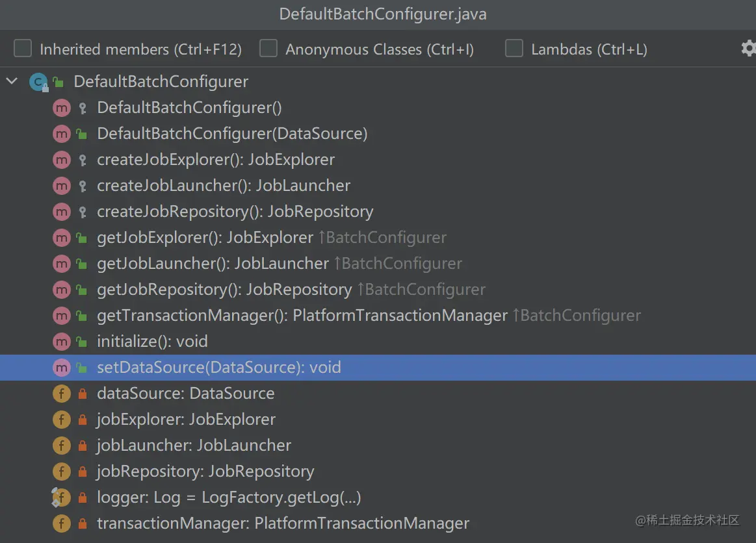756x543 pixels.
Task: Navigate to createJobRepository(): JobRepository
Action: click(x=378, y=212)
